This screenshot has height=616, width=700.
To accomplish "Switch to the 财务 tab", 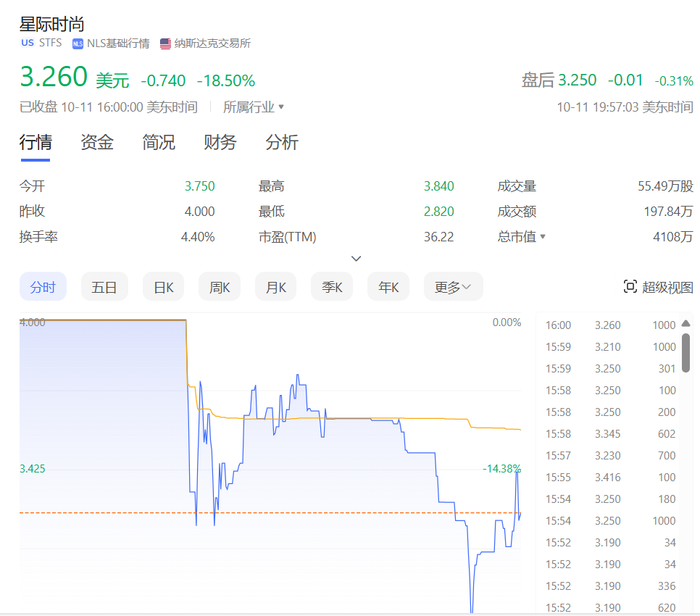I will coord(220,142).
